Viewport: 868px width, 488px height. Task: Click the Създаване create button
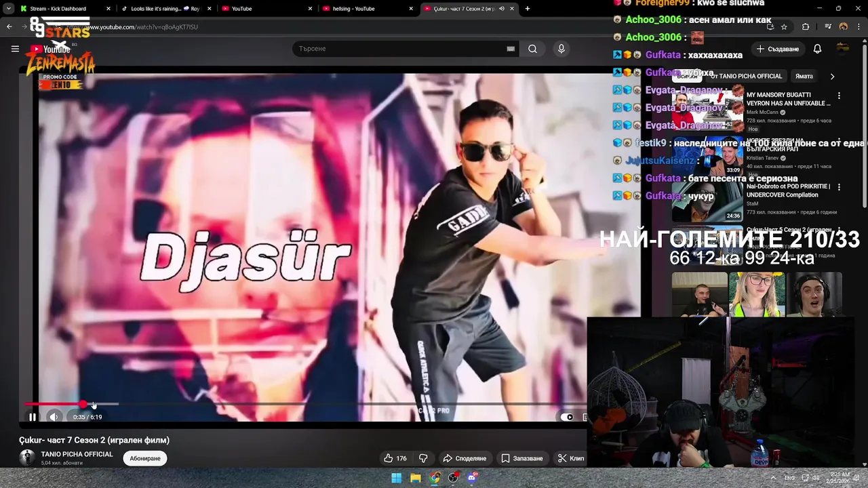tap(777, 49)
